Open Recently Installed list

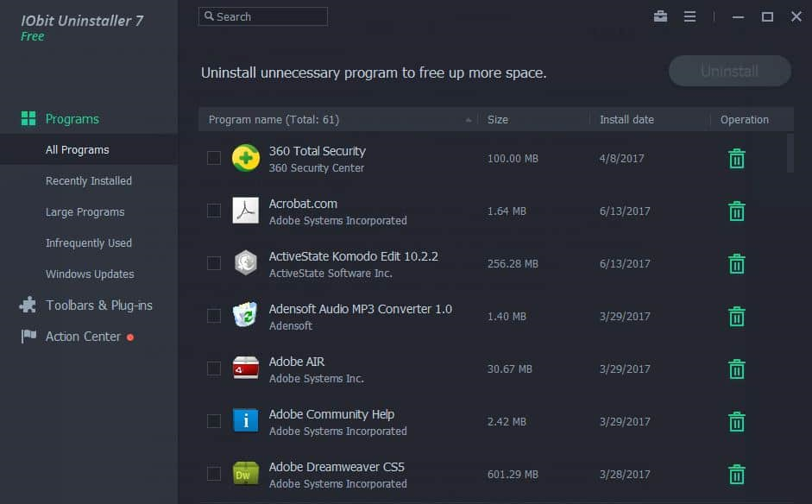tap(89, 180)
